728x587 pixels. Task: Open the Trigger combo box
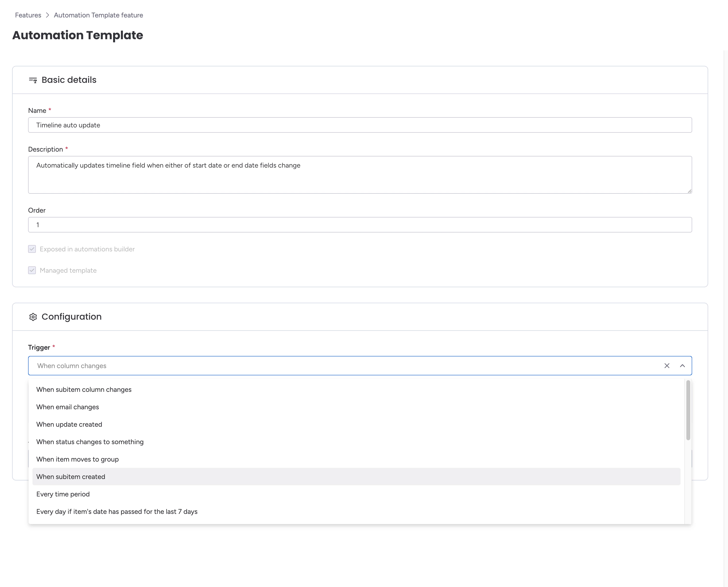click(x=338, y=365)
